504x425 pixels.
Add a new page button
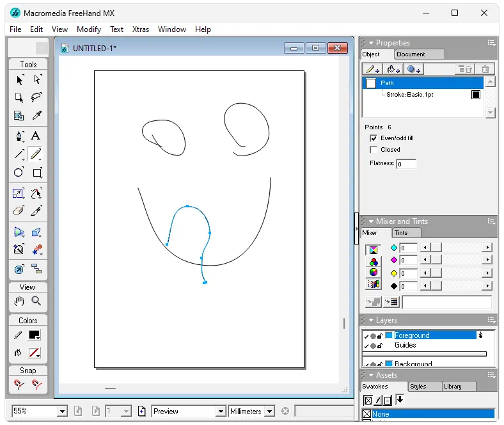point(141,411)
